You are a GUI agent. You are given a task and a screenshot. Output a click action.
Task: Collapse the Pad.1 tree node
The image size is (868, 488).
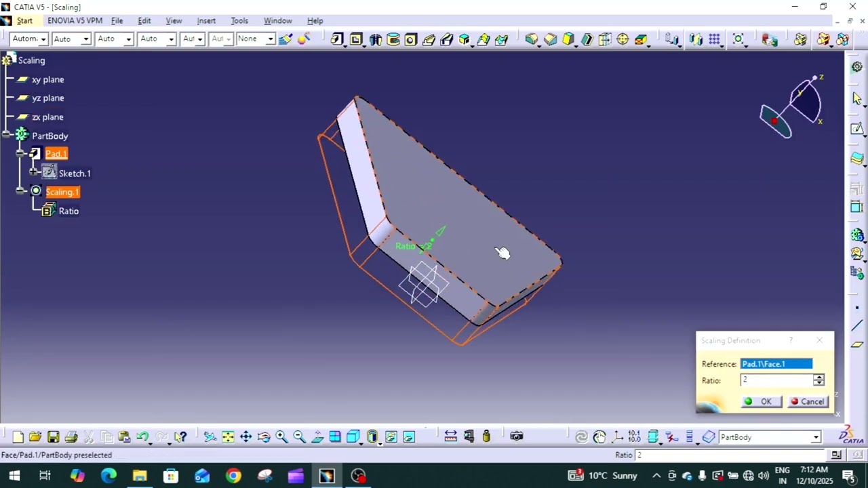21,154
